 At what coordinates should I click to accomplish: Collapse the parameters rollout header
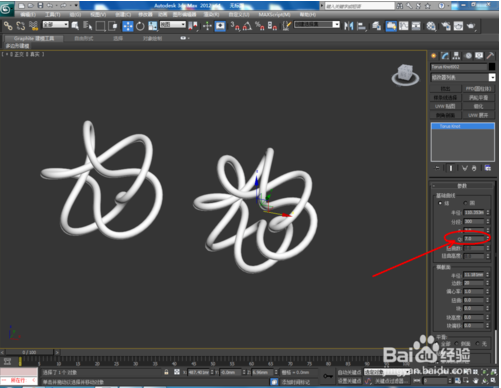click(x=462, y=186)
